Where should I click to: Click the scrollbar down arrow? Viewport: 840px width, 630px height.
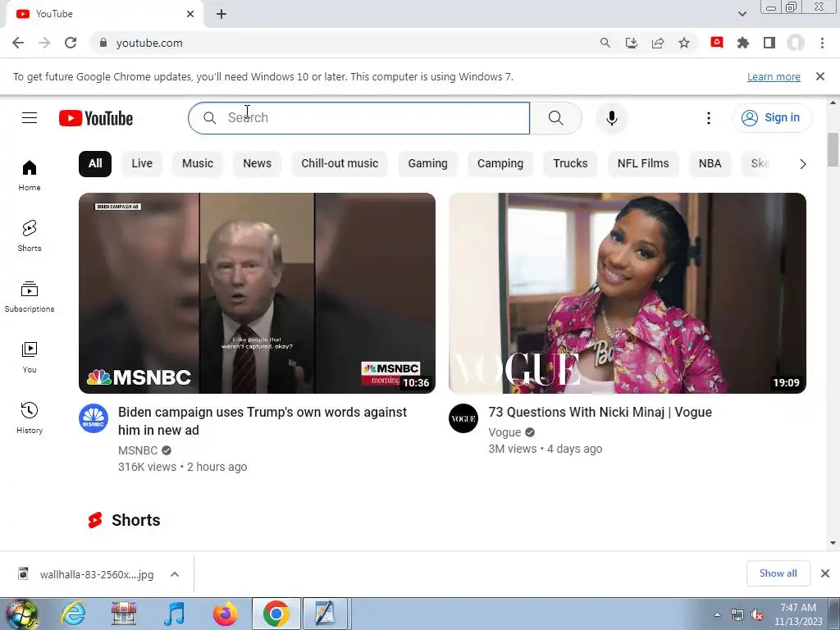833,543
